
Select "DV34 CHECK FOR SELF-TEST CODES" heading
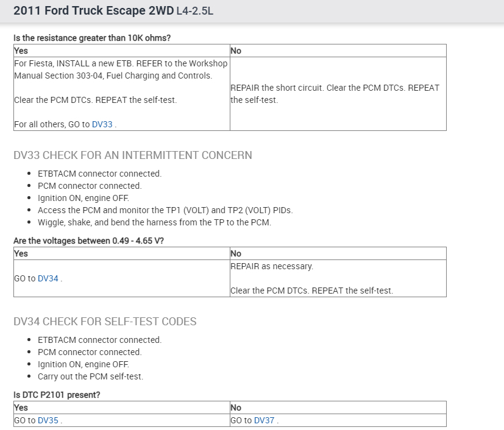click(x=105, y=322)
